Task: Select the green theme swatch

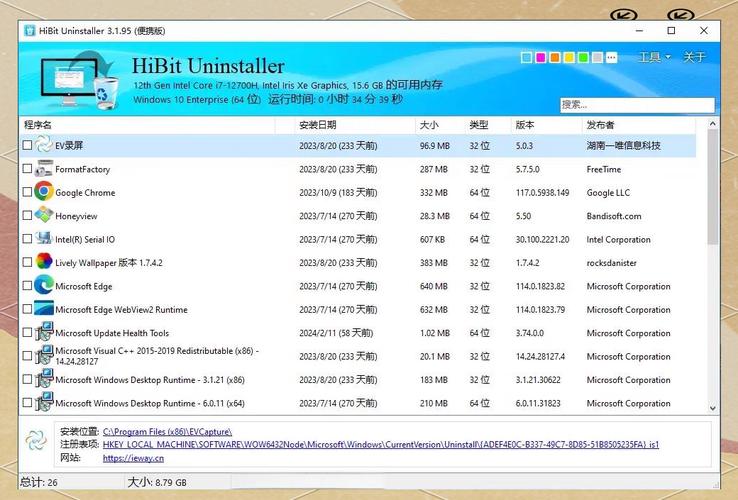Action: point(583,57)
